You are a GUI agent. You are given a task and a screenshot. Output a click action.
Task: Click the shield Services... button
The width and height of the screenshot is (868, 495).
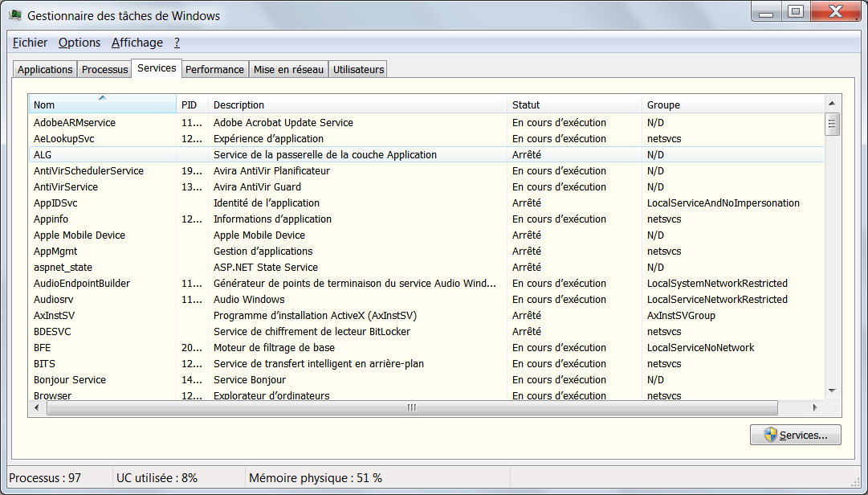[x=795, y=435]
